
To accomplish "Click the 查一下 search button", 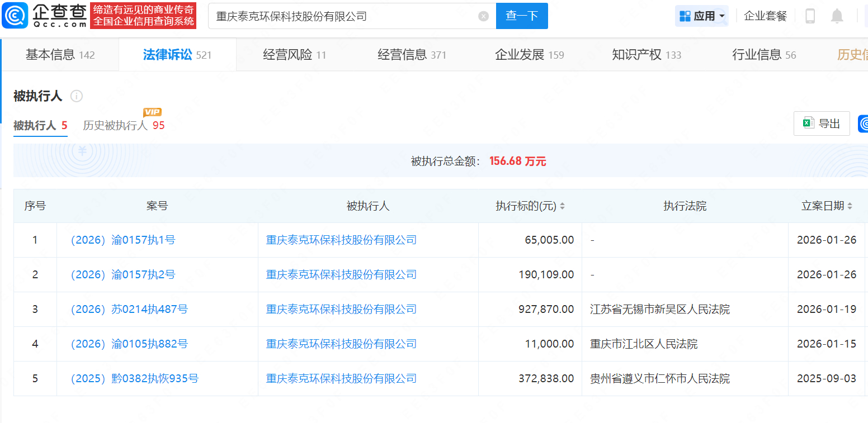I will 522,16.
